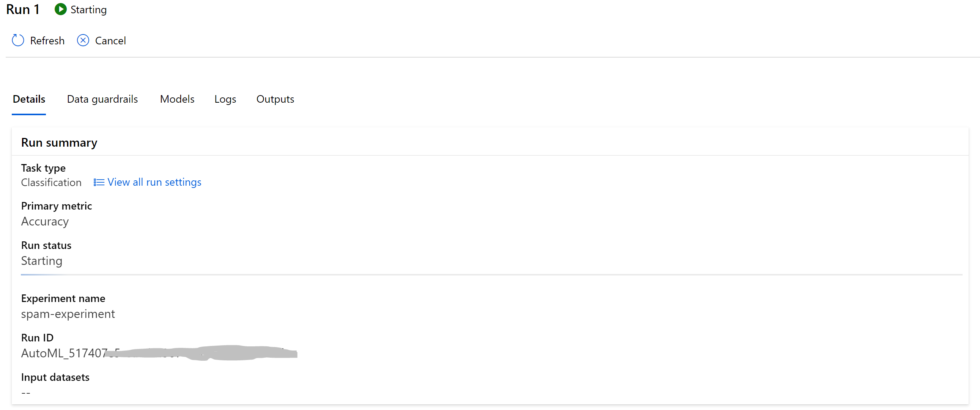Screen dimensions: 980x410
Task: Click the Run 1 page title
Action: pyautogui.click(x=23, y=9)
